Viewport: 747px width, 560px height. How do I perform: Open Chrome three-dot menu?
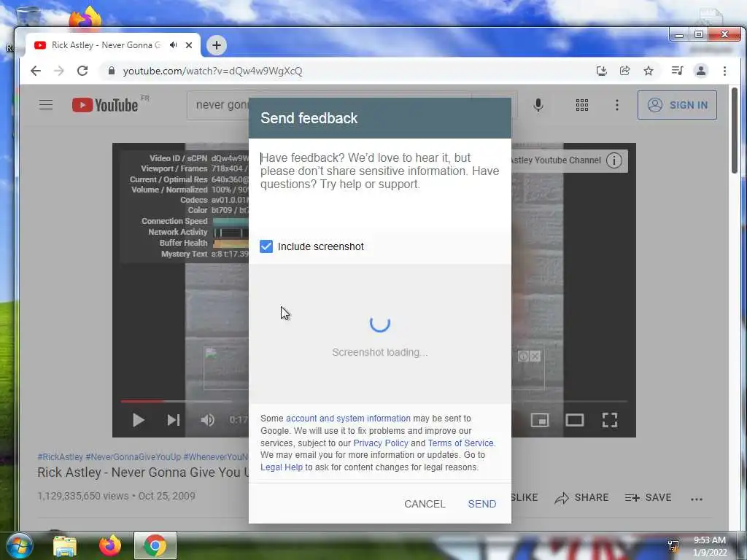coord(724,71)
